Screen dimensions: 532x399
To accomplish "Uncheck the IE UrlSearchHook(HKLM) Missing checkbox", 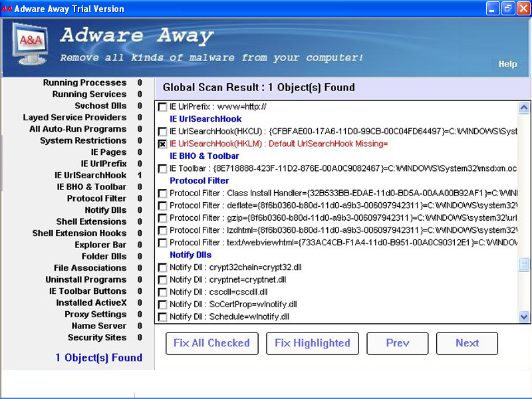I will [x=162, y=144].
